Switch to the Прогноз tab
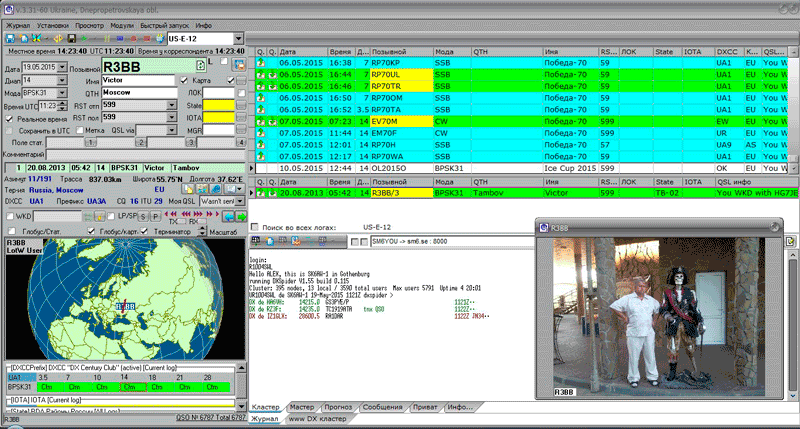Screen dimensions: 800x429 coord(339,407)
